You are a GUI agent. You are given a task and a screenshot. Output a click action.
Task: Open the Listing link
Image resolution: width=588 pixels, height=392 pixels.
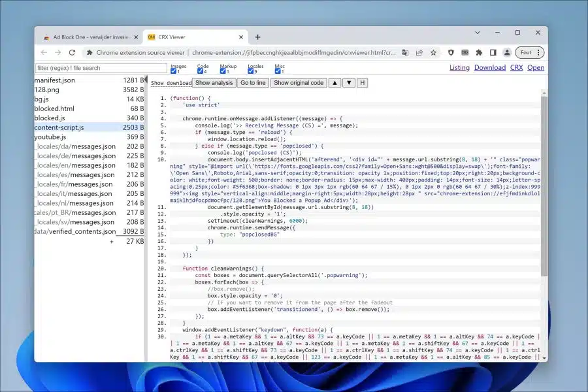click(459, 67)
